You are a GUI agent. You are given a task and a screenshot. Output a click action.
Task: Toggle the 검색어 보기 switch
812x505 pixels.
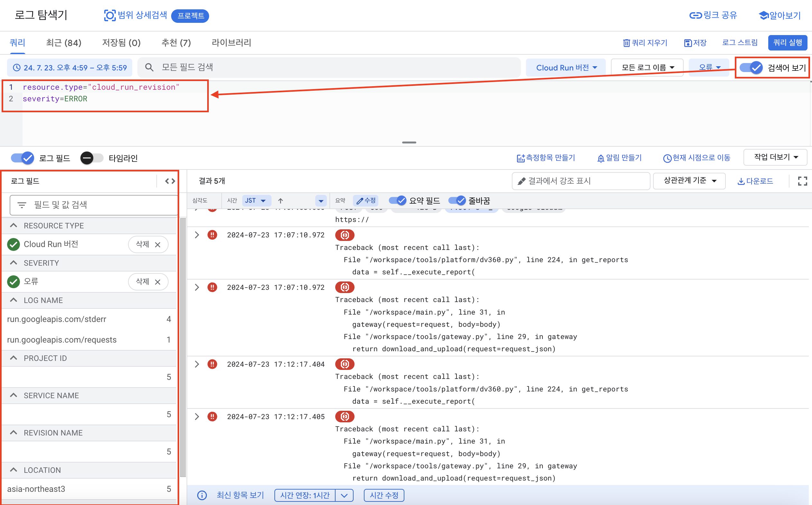751,68
